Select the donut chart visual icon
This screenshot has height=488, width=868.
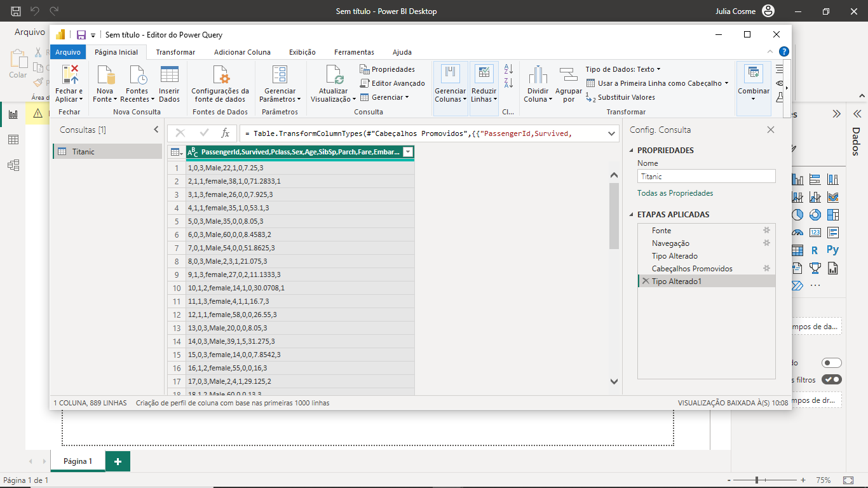coord(815,215)
